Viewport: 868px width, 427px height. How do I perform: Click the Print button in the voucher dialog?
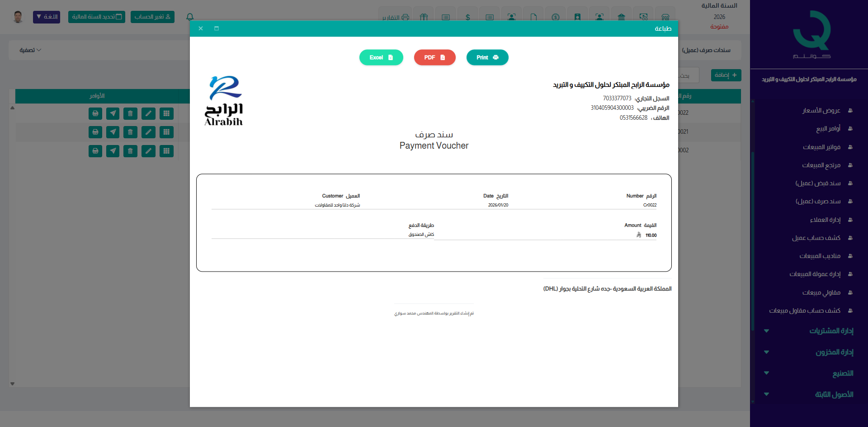(487, 57)
